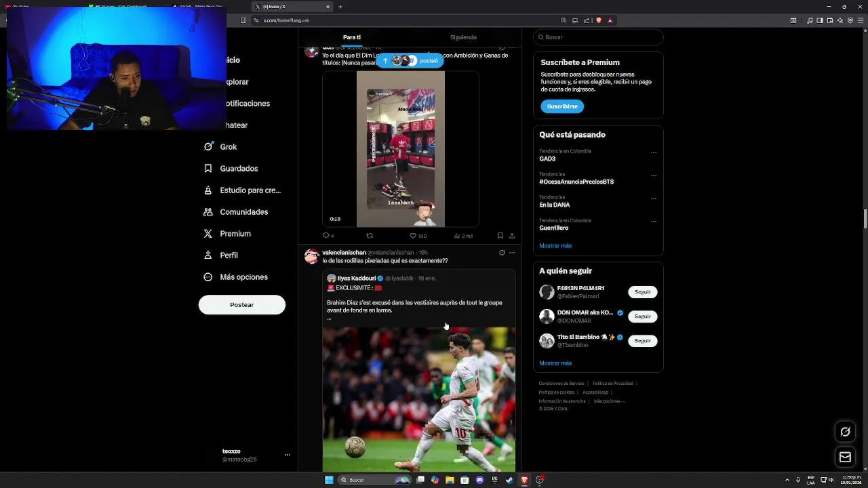The height and width of the screenshot is (488, 868).
Task: Repost the video post
Action: (x=370, y=236)
